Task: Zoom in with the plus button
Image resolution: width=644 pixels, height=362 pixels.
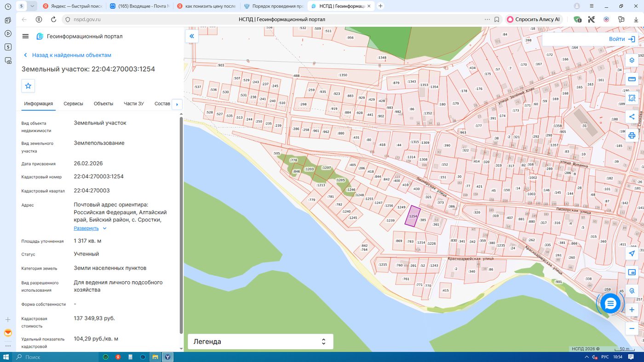Action: (632, 310)
